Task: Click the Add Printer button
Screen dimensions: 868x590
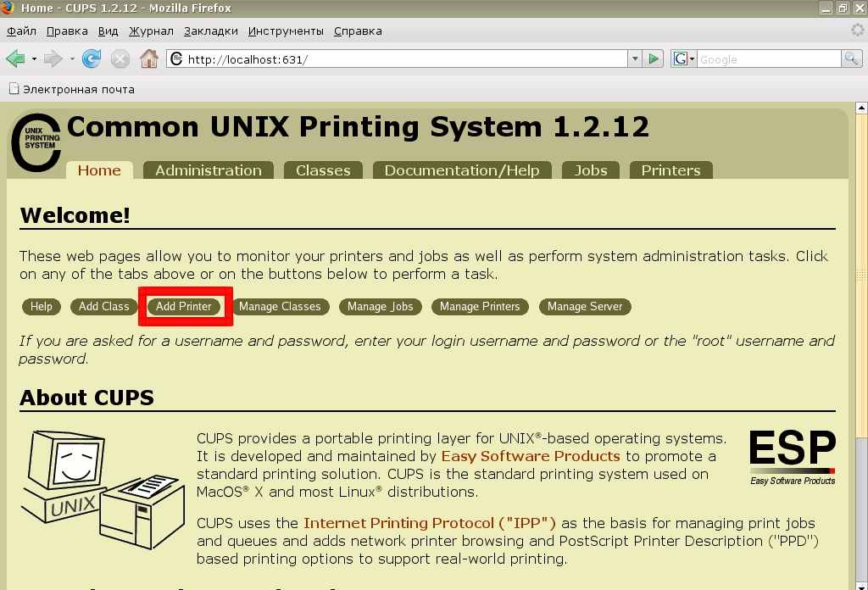Action: point(184,306)
